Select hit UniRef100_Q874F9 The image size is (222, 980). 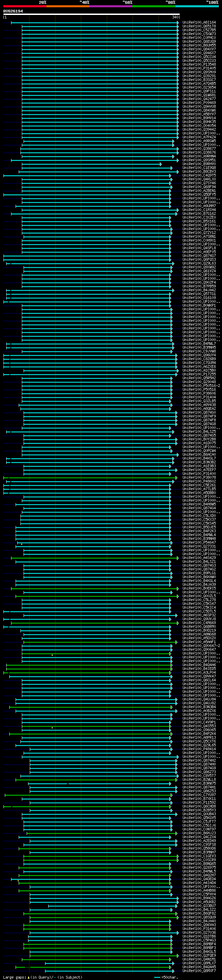point(199,416)
